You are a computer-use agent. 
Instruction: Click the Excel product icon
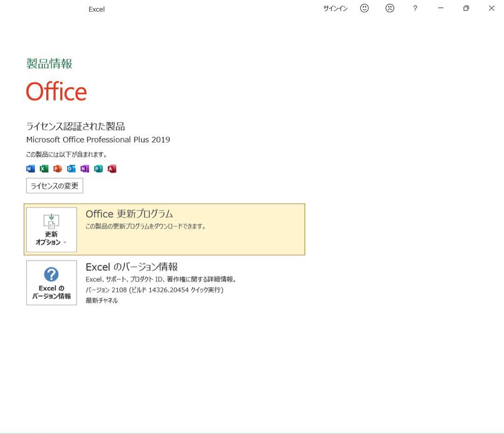pyautogui.click(x=44, y=169)
